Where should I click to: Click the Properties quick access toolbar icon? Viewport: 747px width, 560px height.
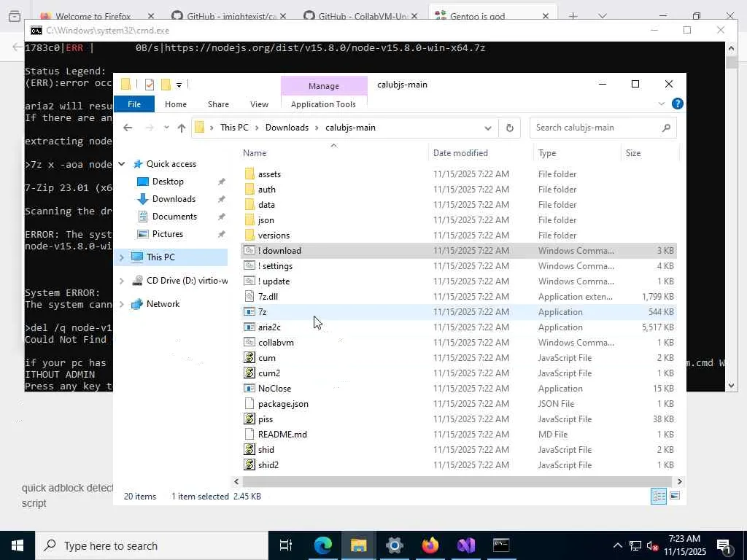150,85
